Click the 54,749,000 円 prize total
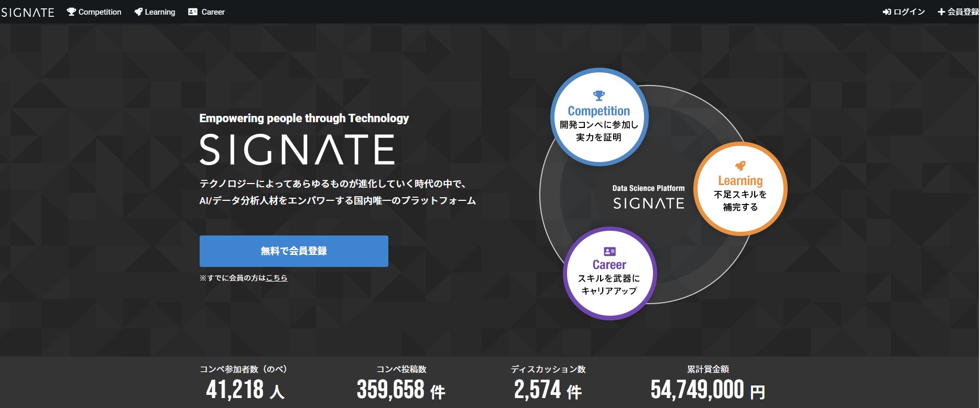 [x=708, y=390]
